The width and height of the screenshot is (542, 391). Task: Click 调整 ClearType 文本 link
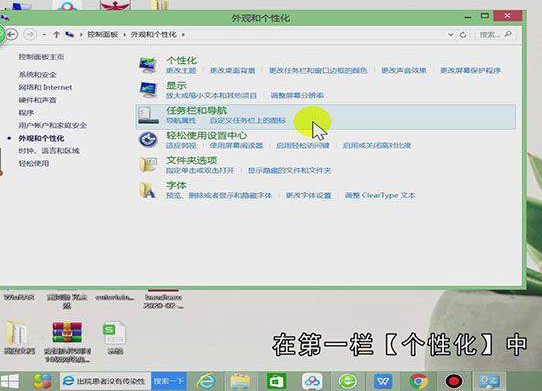(x=380, y=195)
